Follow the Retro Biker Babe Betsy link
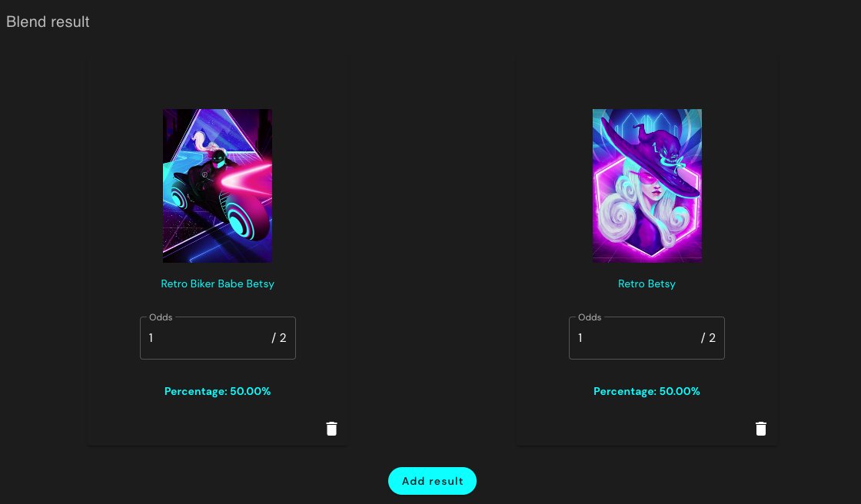Screen dimensions: 861x504 [218, 283]
